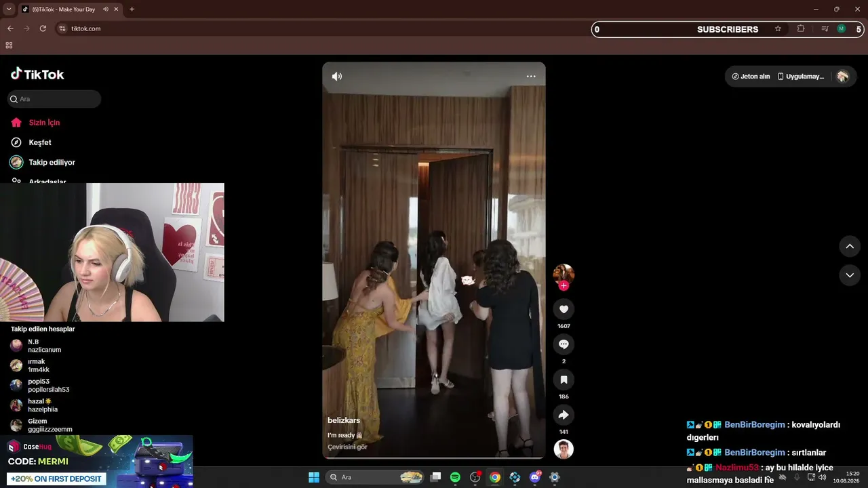This screenshot has width=868, height=488.
Task: Open comments on the video
Action: (564, 344)
